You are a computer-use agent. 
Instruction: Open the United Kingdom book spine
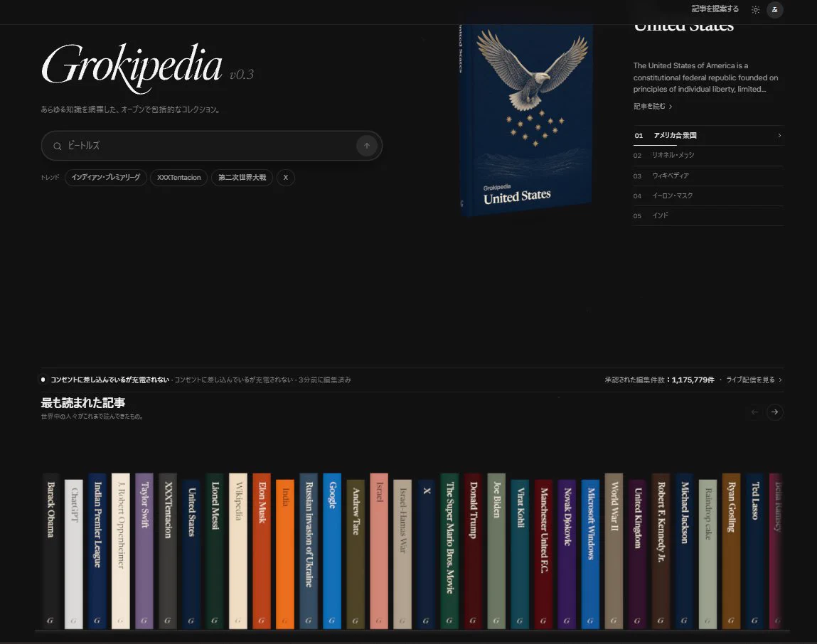pos(637,554)
